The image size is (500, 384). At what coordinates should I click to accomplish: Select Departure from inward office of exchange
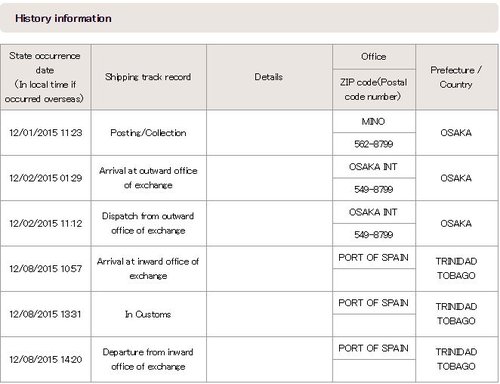148,359
